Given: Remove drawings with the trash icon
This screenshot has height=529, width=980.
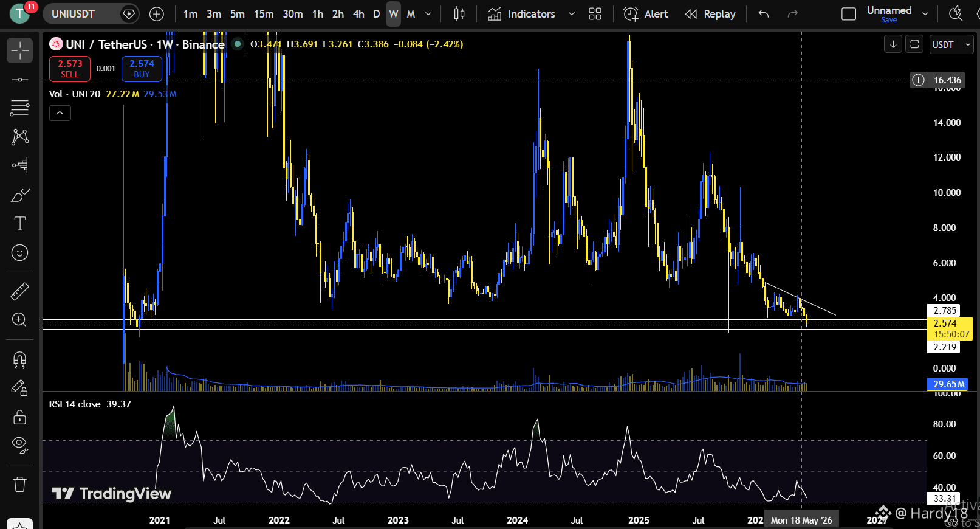Looking at the screenshot, I should (x=19, y=484).
